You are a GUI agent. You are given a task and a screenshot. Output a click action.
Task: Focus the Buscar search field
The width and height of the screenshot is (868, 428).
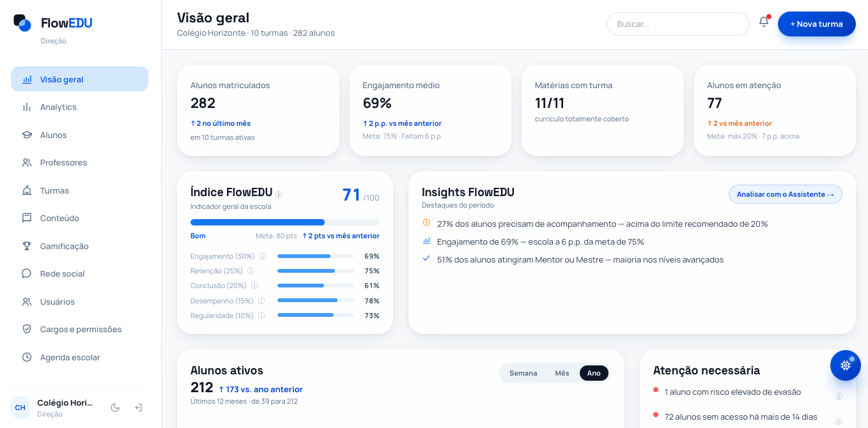[x=678, y=24]
